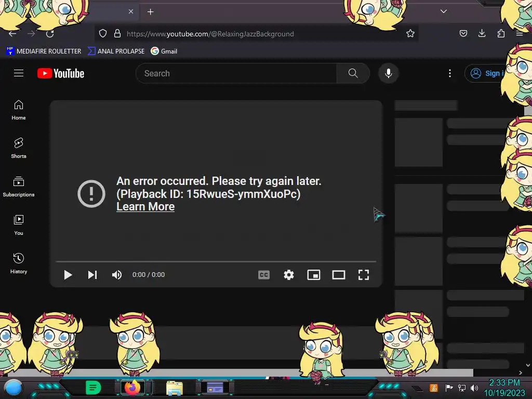Click the Action Center flag icon
Screen dimensions: 532x399
(449, 388)
